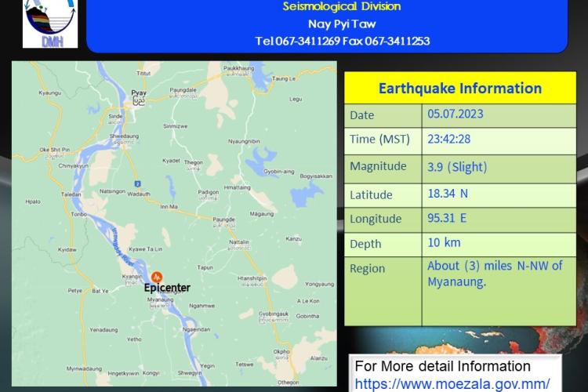Image resolution: width=588 pixels, height=392 pixels.
Task: Click the 'Time (MST)' row label
Action: 379,140
